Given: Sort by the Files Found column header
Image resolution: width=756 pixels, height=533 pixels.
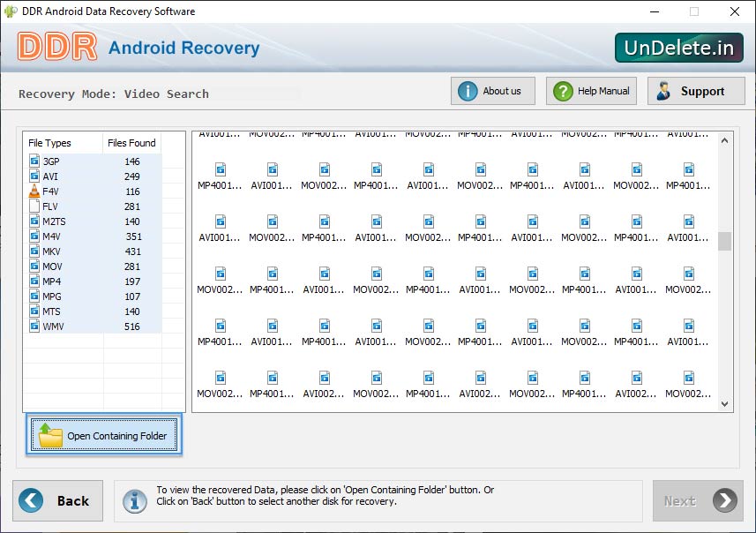Looking at the screenshot, I should click(131, 143).
